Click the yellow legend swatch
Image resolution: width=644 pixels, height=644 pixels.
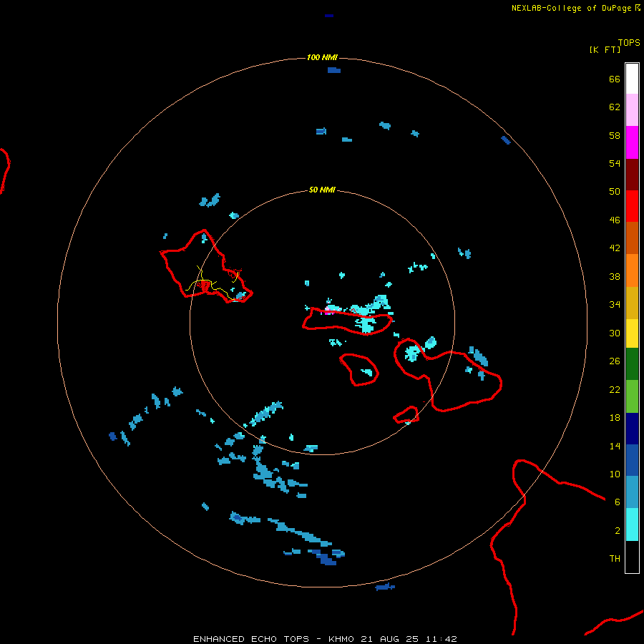(632, 333)
